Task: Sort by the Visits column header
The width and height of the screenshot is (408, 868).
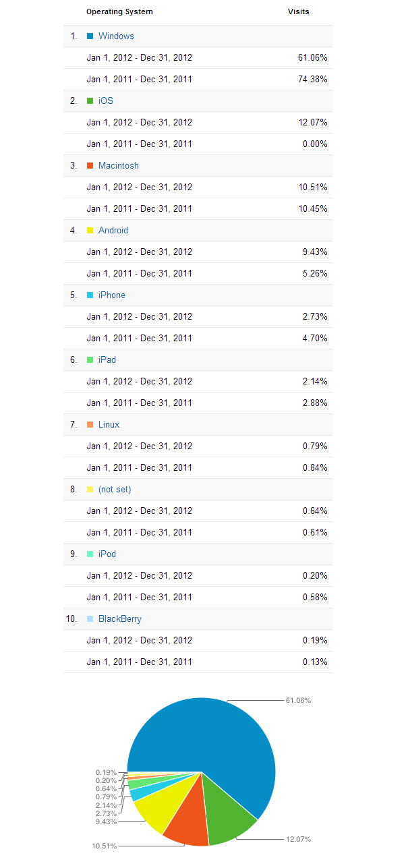Action: pos(299,12)
